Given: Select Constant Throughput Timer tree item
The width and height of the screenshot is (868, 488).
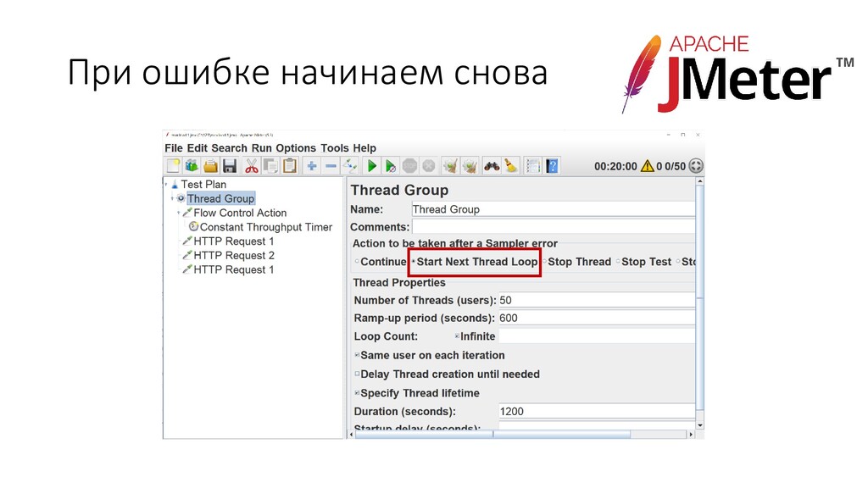Looking at the screenshot, I should [265, 227].
